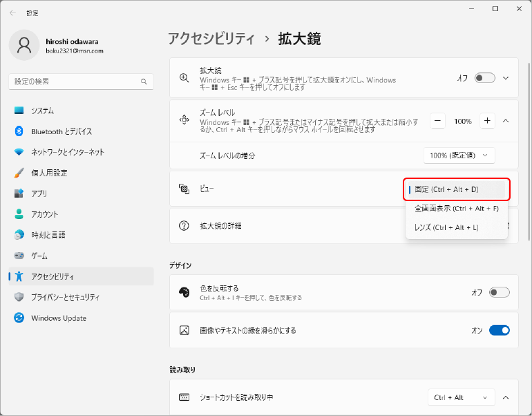Go to プライバシーとセキュリティ settings
The width and height of the screenshot is (532, 416).
[66, 297]
